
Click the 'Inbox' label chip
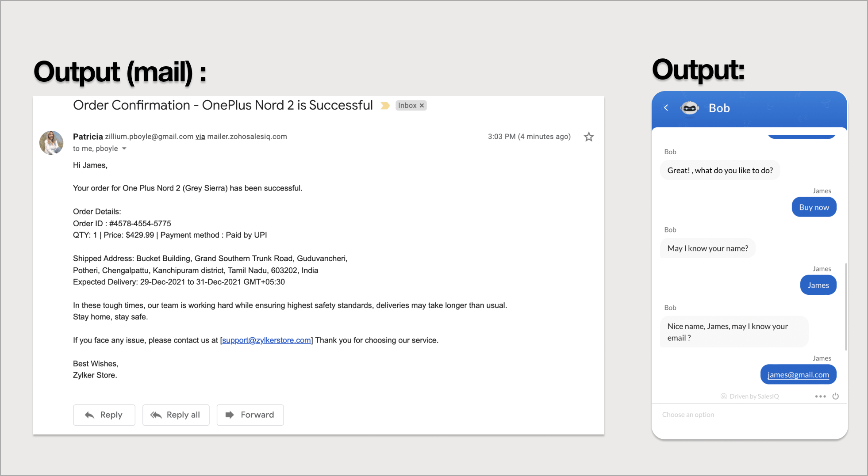pos(411,106)
